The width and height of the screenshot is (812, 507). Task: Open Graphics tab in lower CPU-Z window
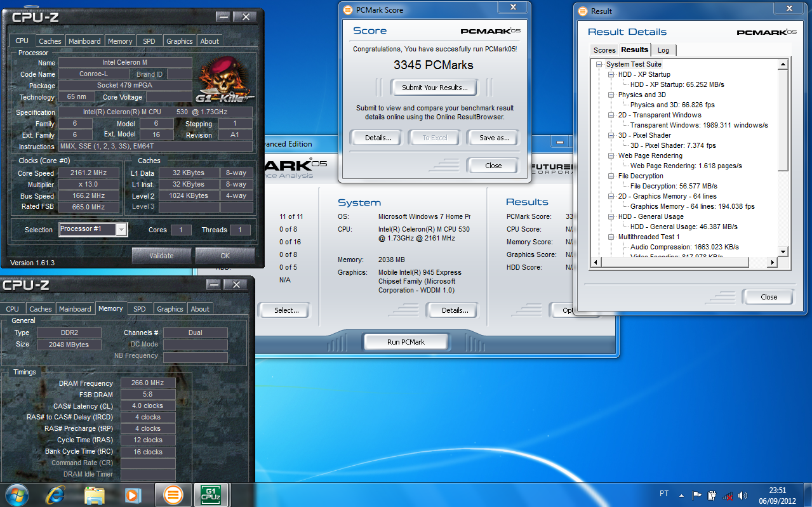point(170,309)
